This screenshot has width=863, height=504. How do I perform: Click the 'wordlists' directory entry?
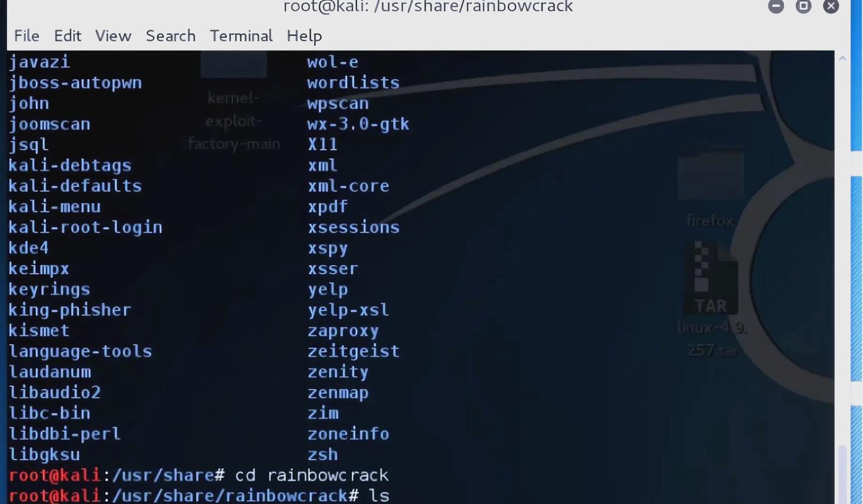(353, 83)
